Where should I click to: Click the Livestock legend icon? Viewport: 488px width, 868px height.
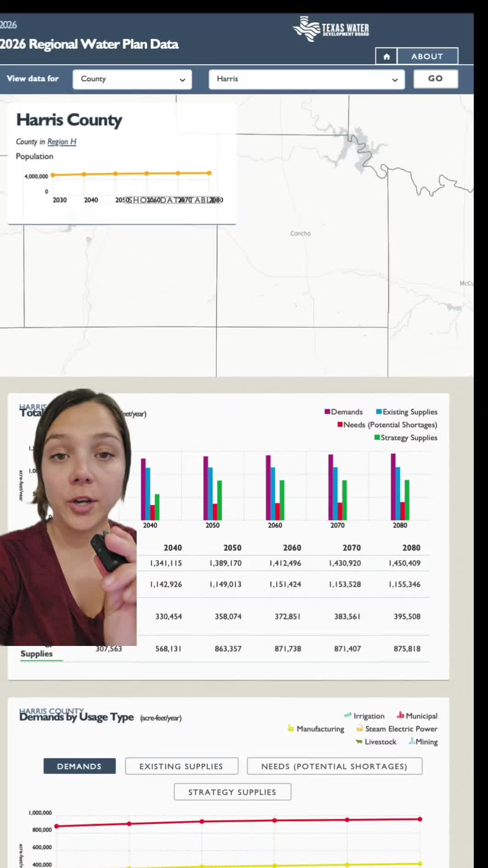359,741
